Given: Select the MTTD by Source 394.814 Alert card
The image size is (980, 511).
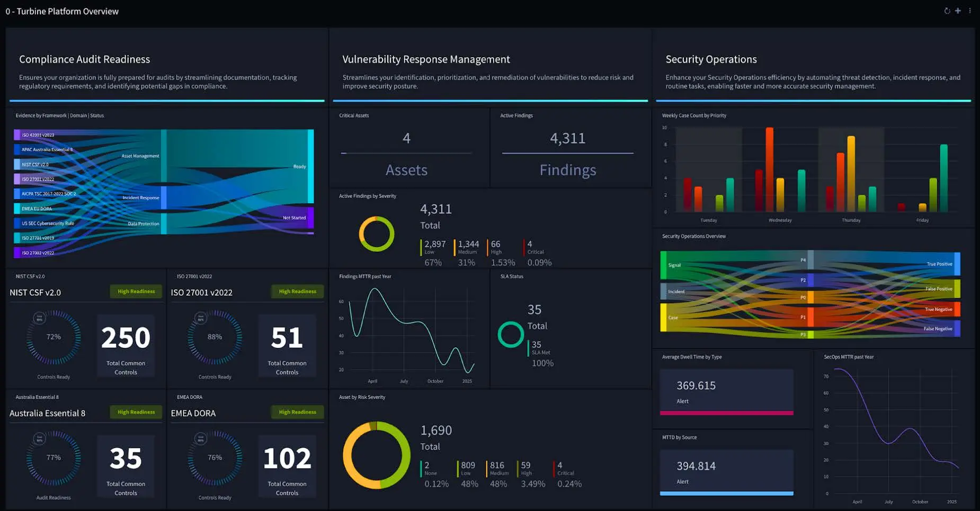Looking at the screenshot, I should (x=726, y=472).
